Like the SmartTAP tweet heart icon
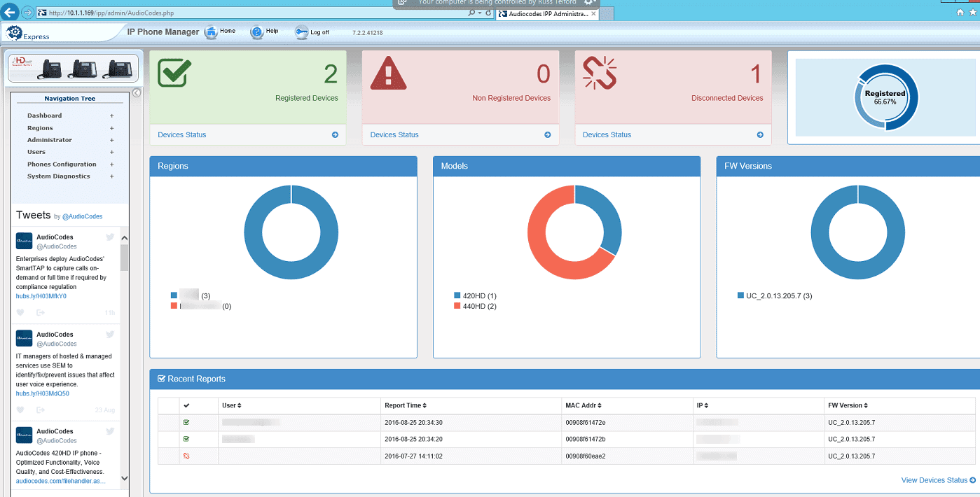The image size is (980, 497). tap(20, 312)
